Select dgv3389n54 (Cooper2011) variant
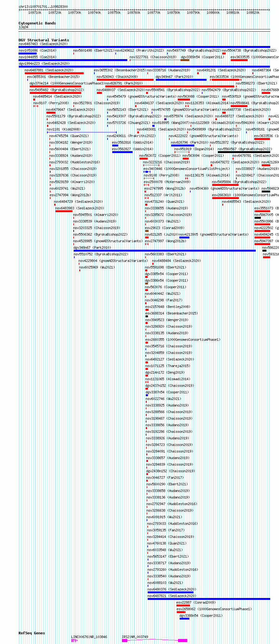The height and width of the screenshot is (644, 279). [x=203, y=57]
